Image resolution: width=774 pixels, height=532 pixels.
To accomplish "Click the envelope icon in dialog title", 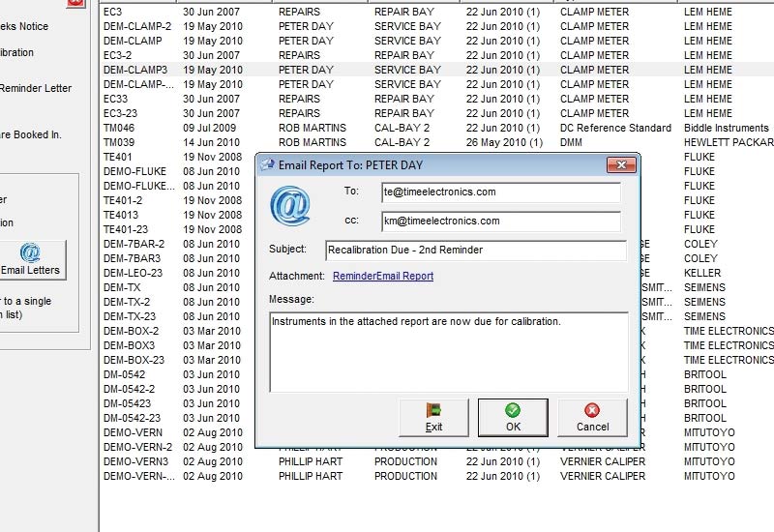I will coord(267,165).
